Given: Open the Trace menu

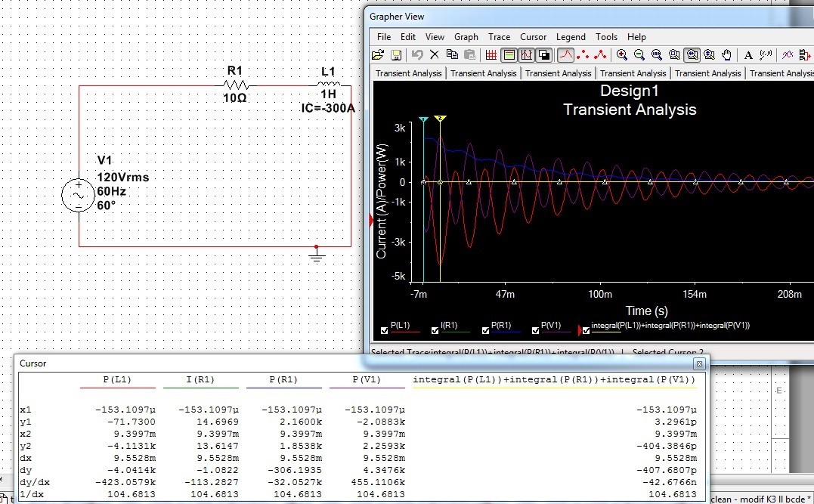Looking at the screenshot, I should tap(499, 36).
